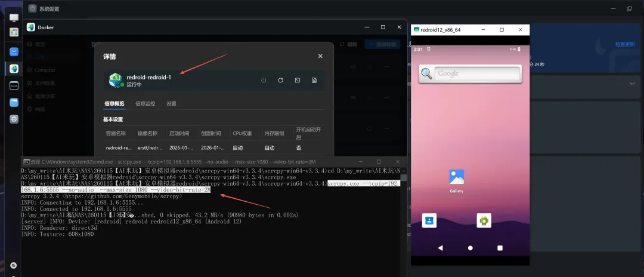The image size is (644, 277).
Task: Click the Google search field in Android
Action: click(x=477, y=74)
